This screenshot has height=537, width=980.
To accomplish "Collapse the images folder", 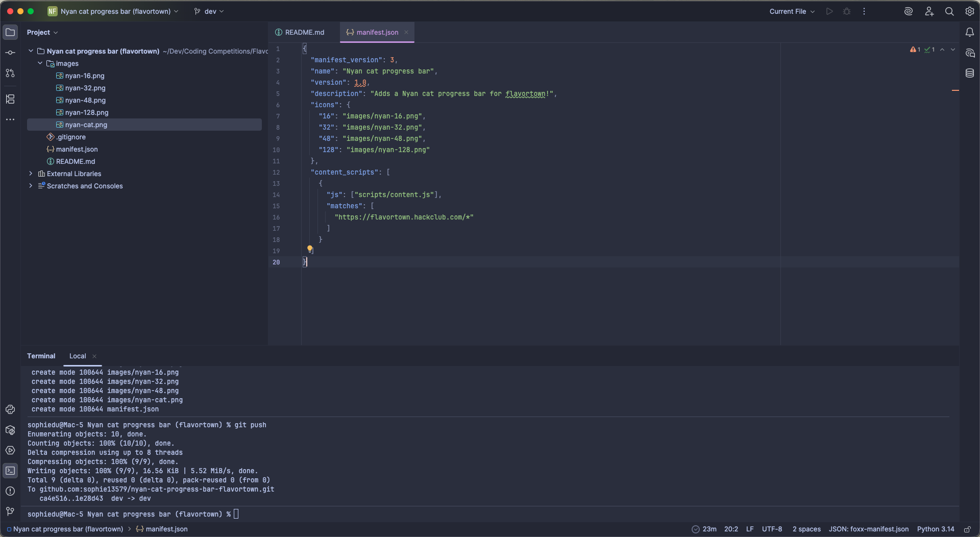I will [x=40, y=63].
